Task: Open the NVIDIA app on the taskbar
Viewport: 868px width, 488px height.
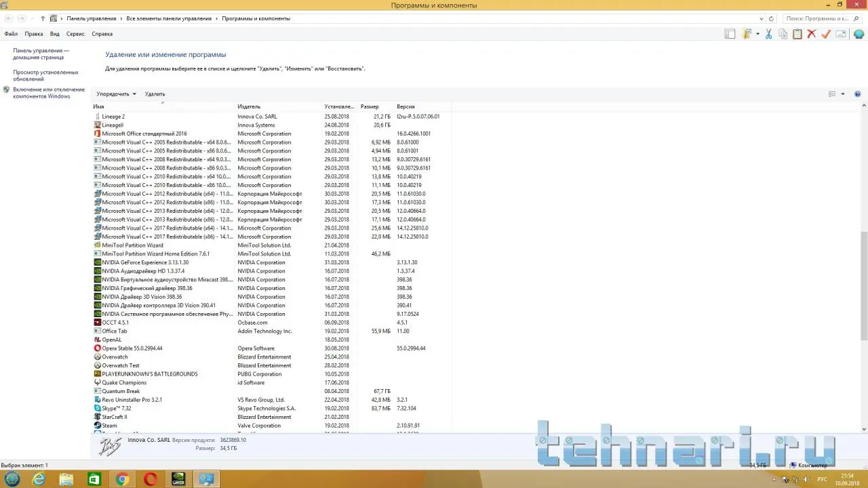Action: point(178,479)
